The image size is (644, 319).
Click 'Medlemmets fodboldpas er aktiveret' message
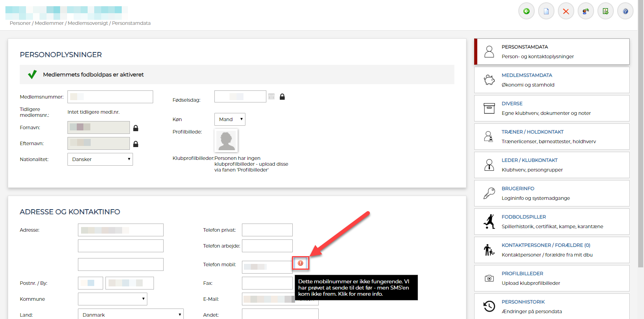[x=93, y=75]
